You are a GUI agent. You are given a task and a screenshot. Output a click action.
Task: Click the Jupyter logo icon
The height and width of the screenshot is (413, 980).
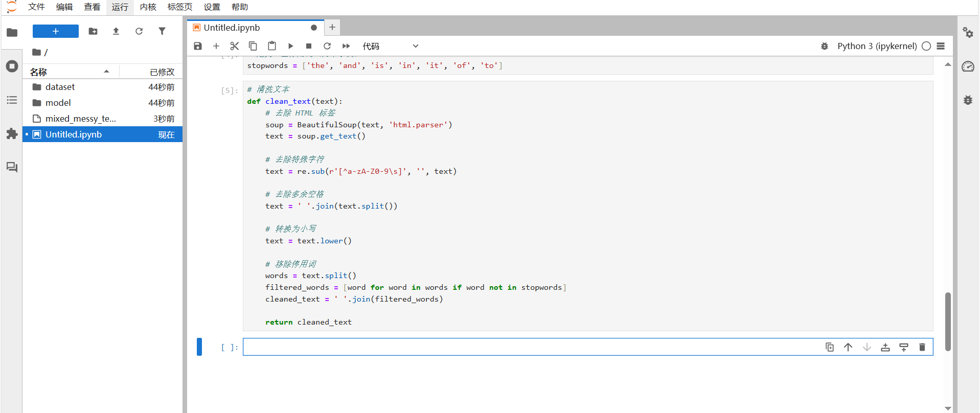11,7
